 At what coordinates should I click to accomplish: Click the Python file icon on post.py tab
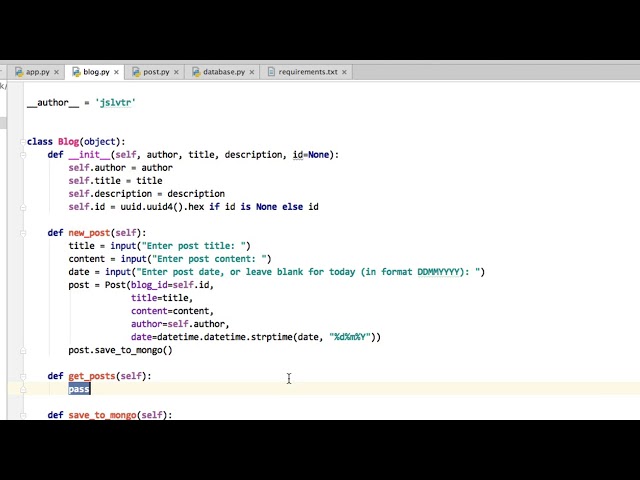[x=136, y=72]
